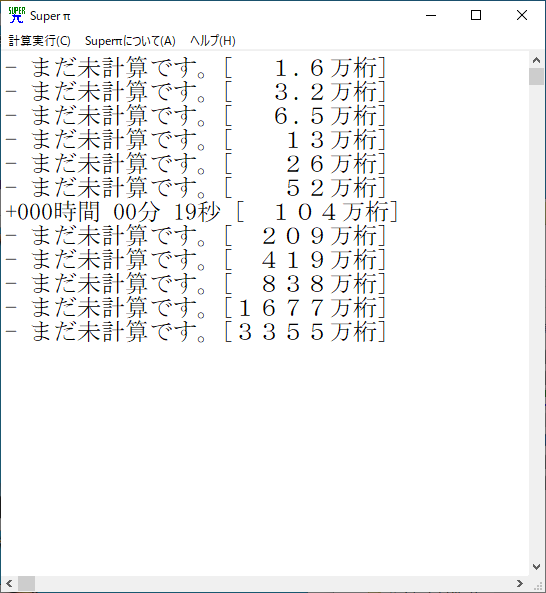Select the 52万桁 result row
Viewport: 546px width, 593px height.
[x=195, y=188]
